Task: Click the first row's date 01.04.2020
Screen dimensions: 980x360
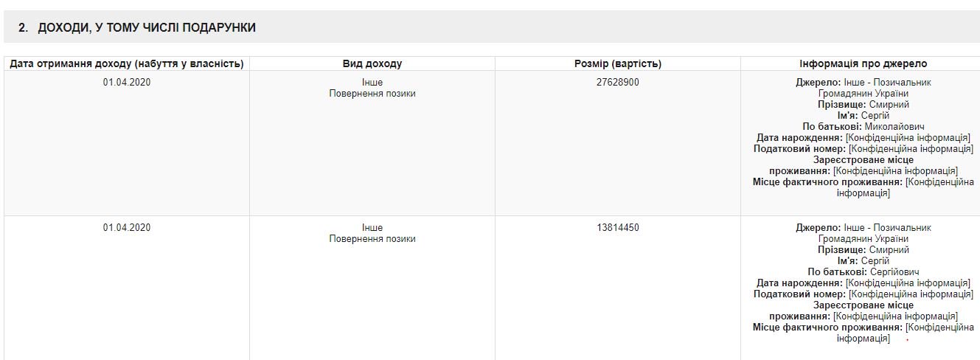Action: tap(127, 83)
